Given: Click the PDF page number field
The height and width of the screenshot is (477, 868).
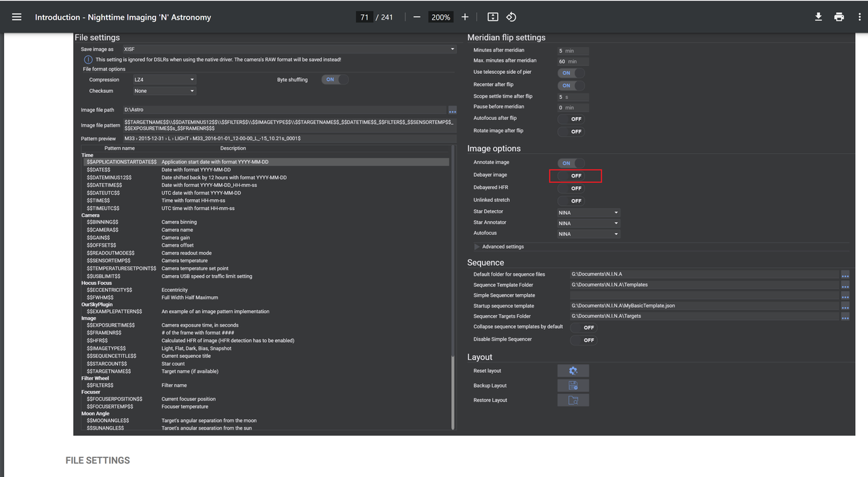Looking at the screenshot, I should (x=365, y=17).
